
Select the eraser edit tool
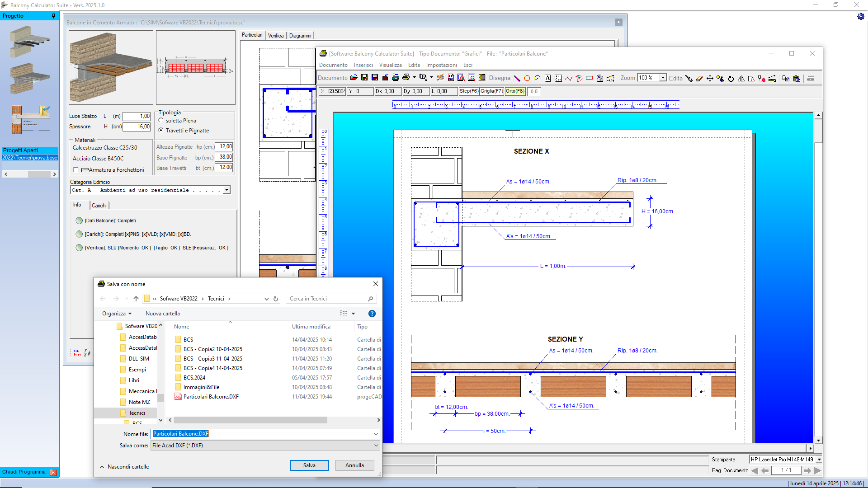(699, 78)
